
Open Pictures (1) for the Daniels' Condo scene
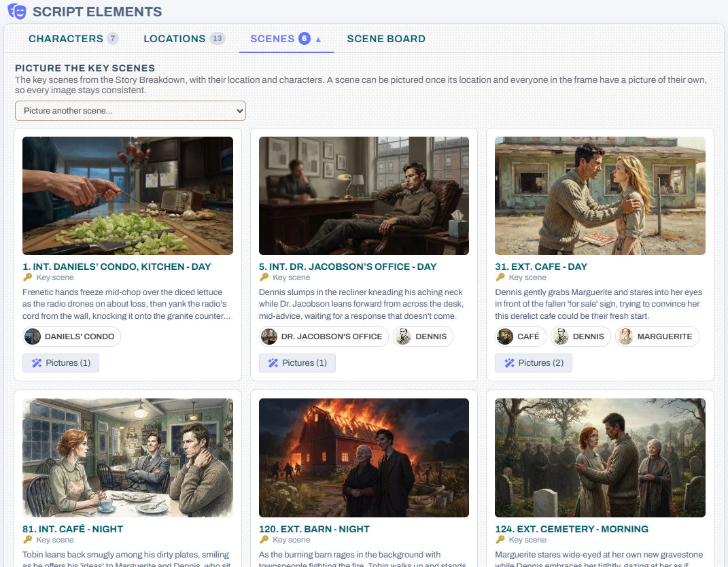coord(60,362)
